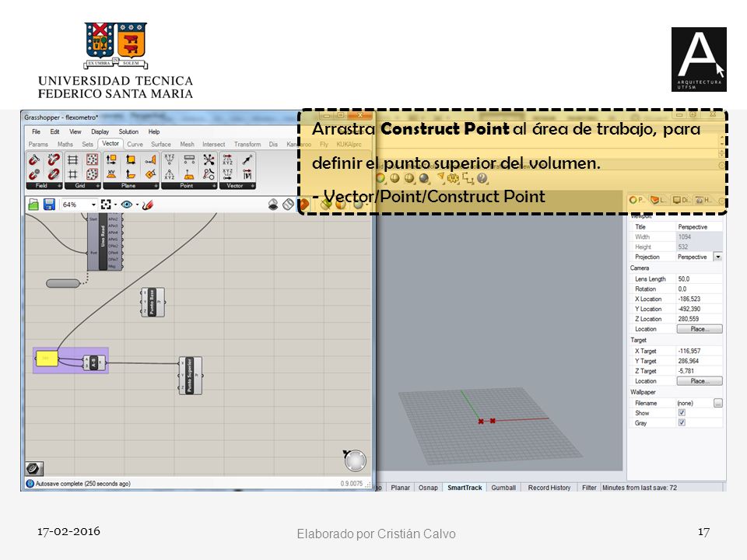This screenshot has height=560, width=747.
Task: Switch to the Curve component tab
Action: click(135, 145)
